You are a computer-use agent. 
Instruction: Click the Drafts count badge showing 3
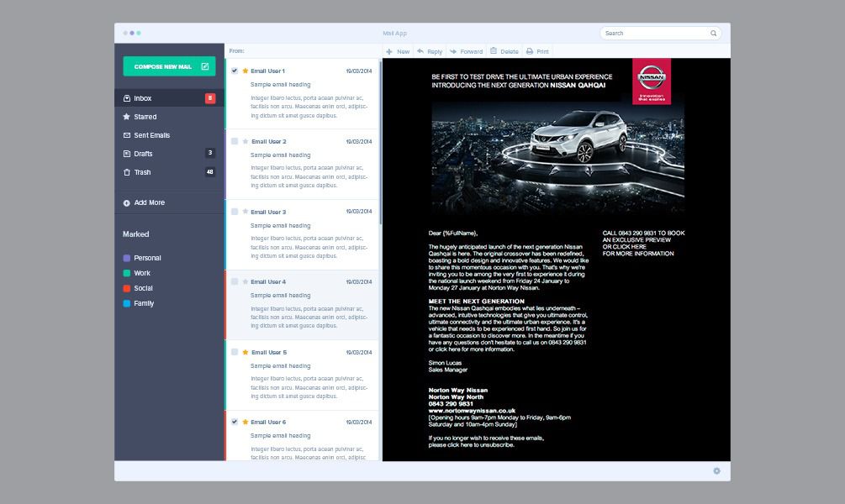(x=210, y=153)
